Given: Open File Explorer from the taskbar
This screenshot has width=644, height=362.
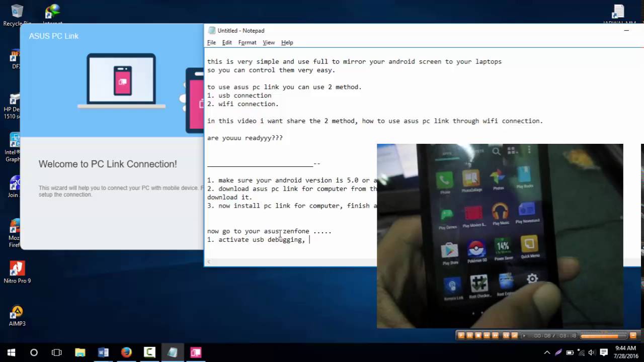Looking at the screenshot, I should pyautogui.click(x=80, y=352).
